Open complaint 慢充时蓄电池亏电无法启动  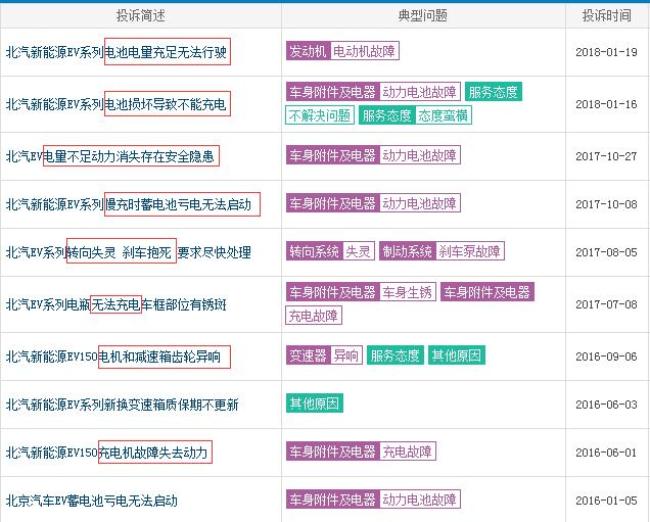click(129, 204)
